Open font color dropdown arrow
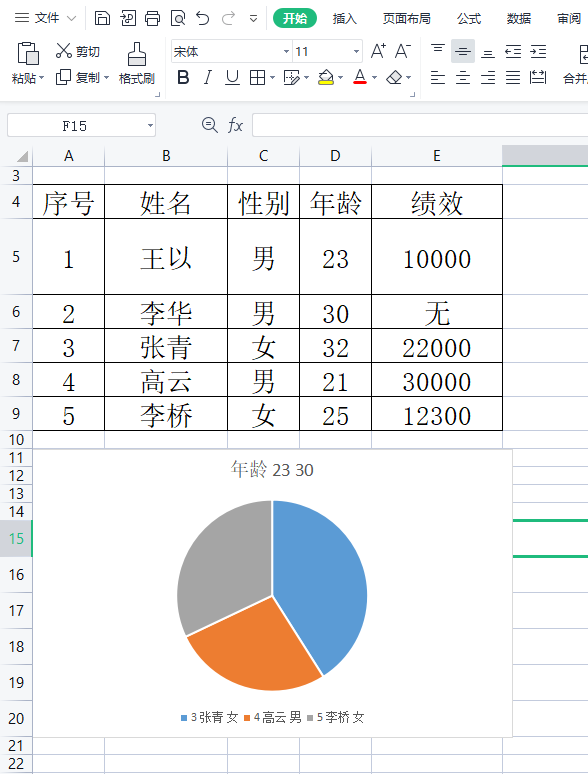The image size is (588, 774). point(374,77)
